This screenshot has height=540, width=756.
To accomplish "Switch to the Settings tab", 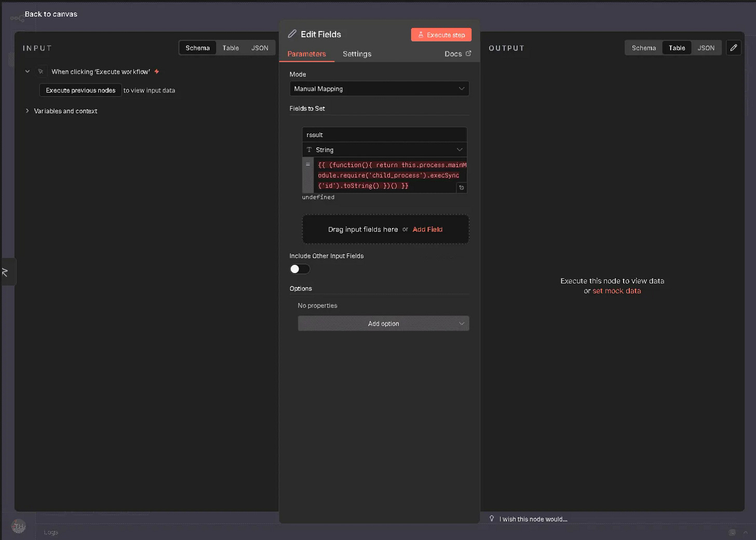I will [357, 54].
